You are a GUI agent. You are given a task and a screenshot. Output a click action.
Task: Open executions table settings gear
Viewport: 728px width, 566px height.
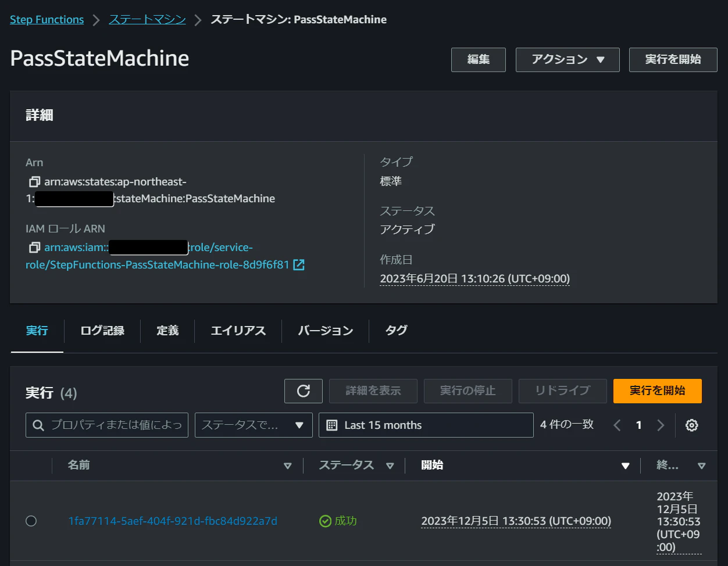click(691, 425)
